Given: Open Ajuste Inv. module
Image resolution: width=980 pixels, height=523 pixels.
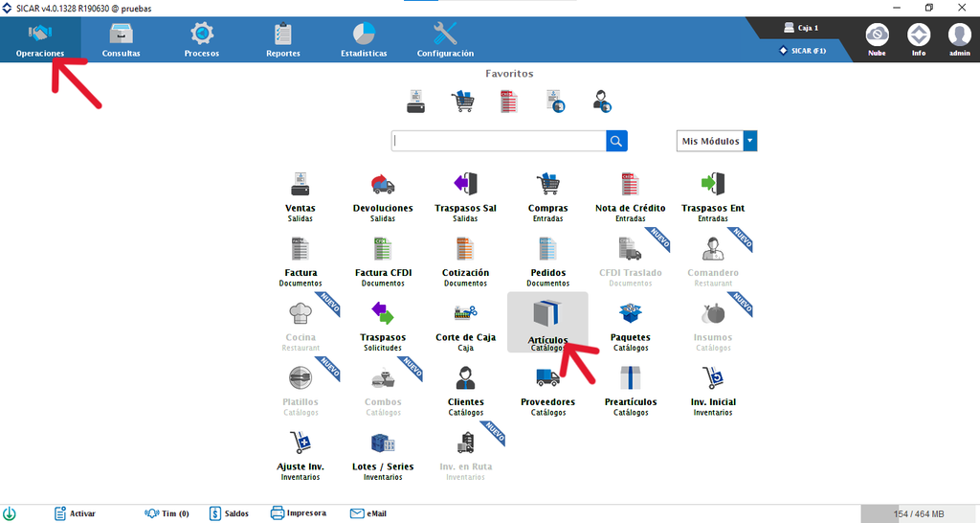Looking at the screenshot, I should (301, 455).
